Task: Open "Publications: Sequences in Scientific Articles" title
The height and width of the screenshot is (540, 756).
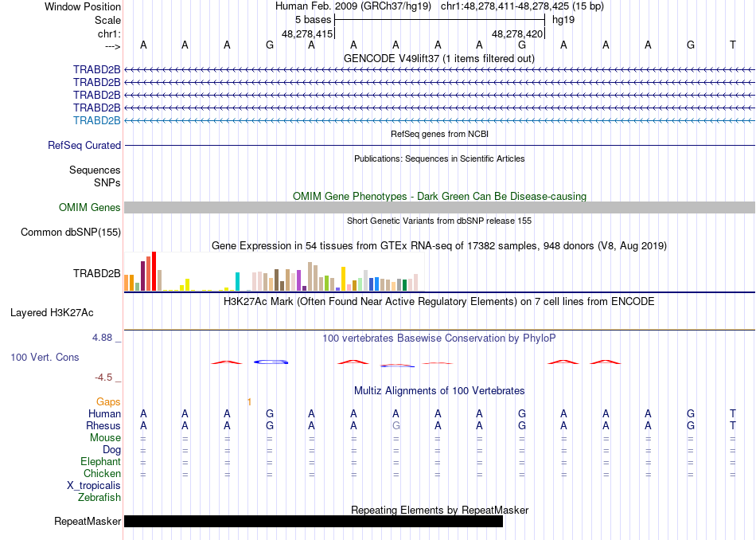Action: (439, 158)
